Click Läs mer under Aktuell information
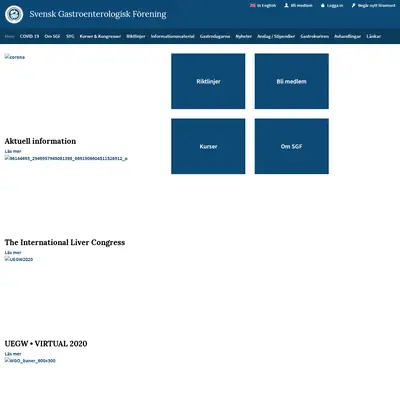The height and width of the screenshot is (400, 400). point(13,151)
